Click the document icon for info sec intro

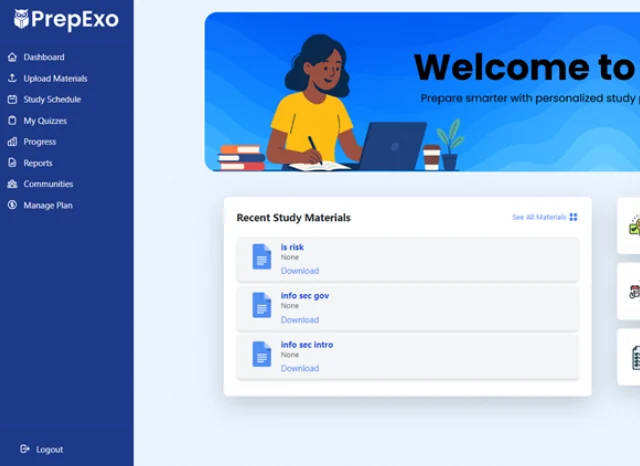(x=262, y=354)
